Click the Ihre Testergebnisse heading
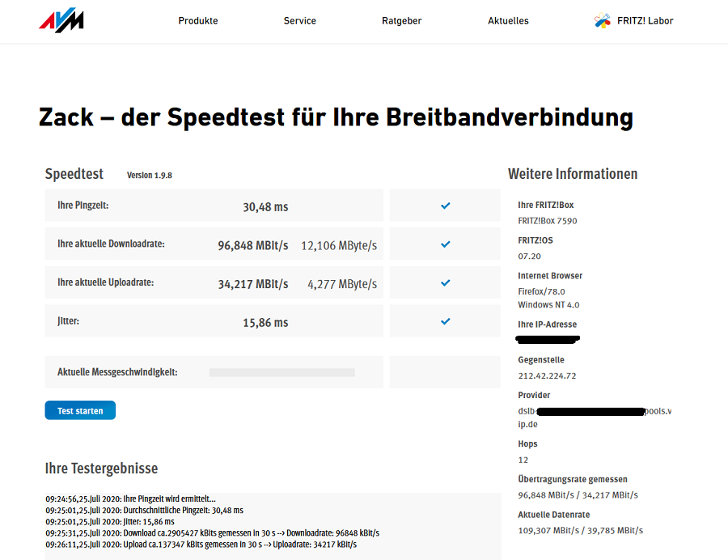This screenshot has height=560, width=728. (x=101, y=468)
